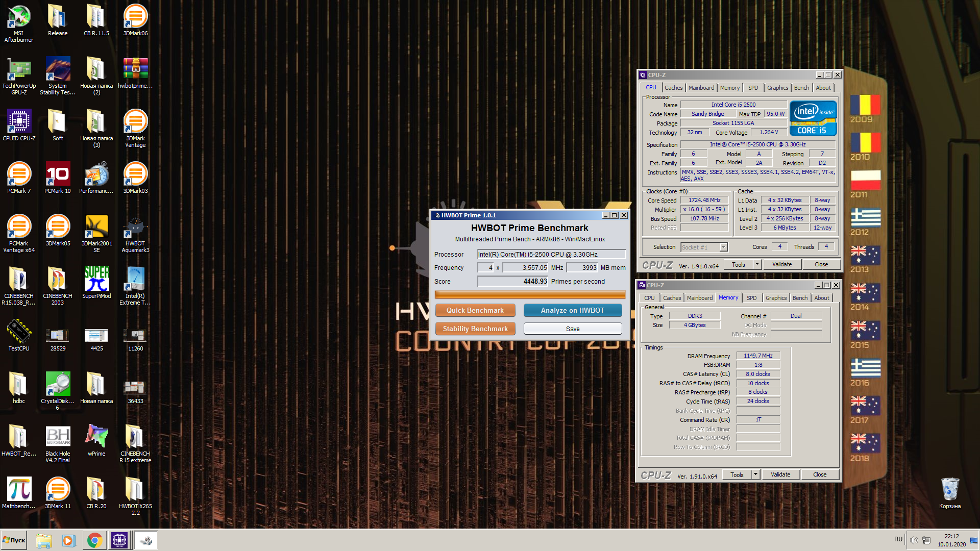Click the Пуск start button
980x551 pixels.
pyautogui.click(x=14, y=540)
